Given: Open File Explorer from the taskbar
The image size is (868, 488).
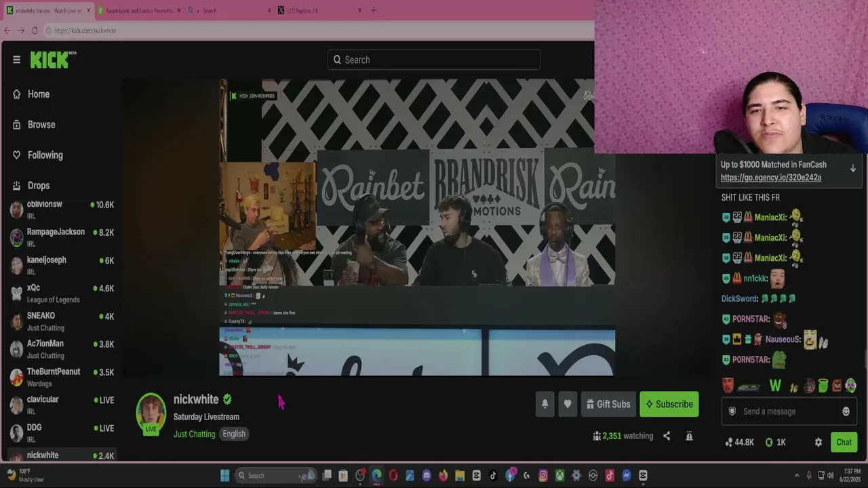Looking at the screenshot, I should [460, 475].
